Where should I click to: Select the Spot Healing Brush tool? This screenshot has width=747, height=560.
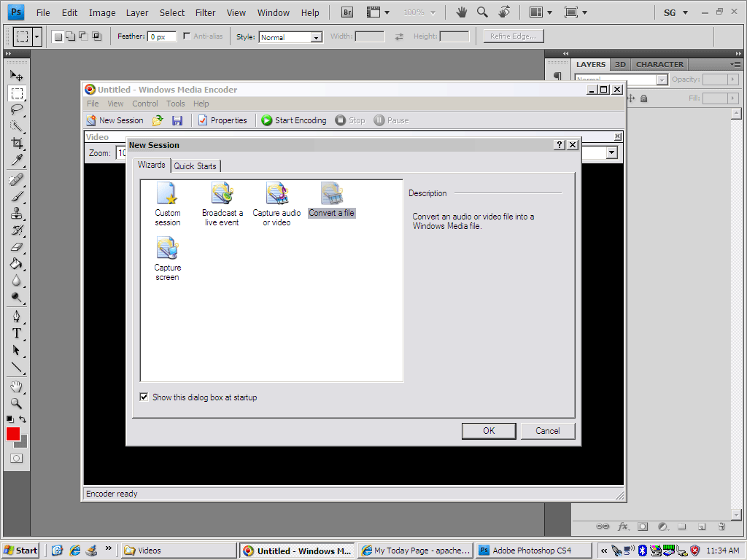17,180
